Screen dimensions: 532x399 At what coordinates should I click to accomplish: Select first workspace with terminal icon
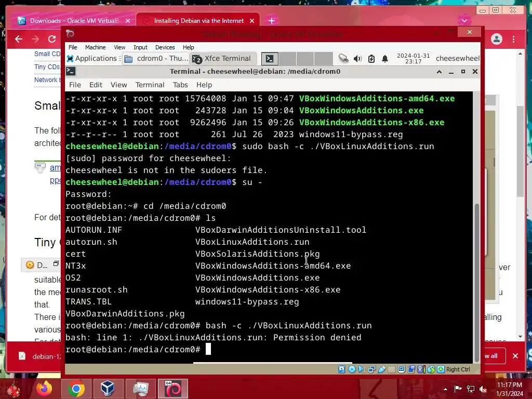270,59
